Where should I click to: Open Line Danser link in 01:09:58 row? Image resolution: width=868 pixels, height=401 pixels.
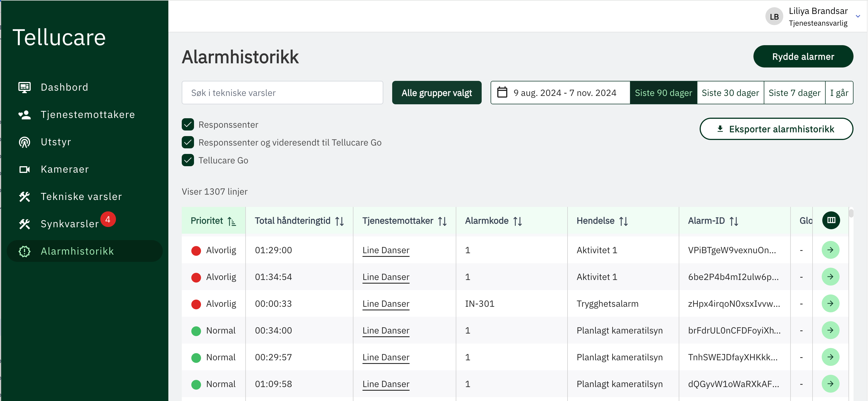[386, 384]
